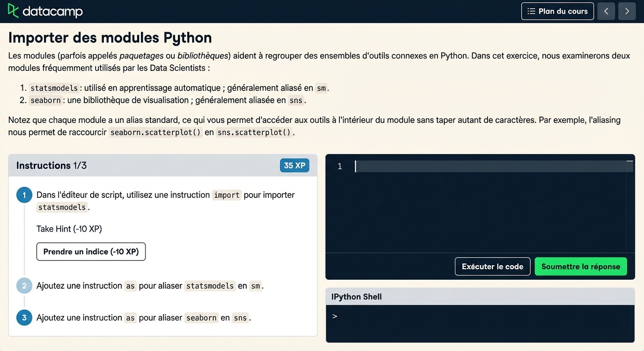
Task: Open instruction step 3 circle
Action: click(x=24, y=318)
